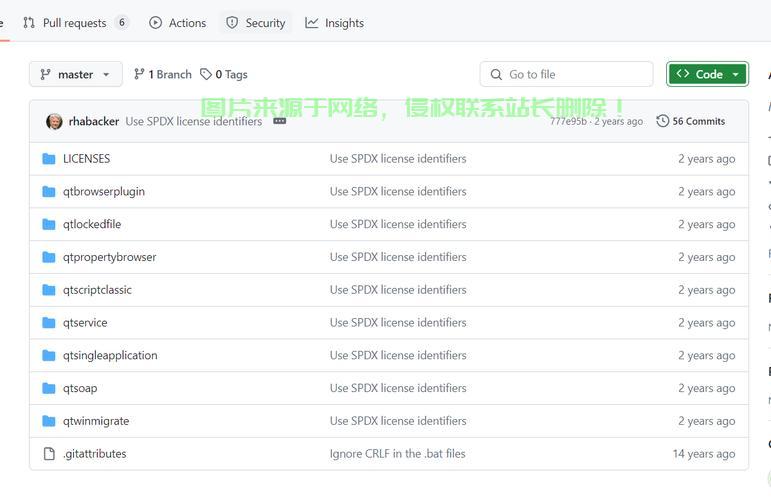
Task: Click the folder icon for qtlockedfile
Action: (49, 224)
